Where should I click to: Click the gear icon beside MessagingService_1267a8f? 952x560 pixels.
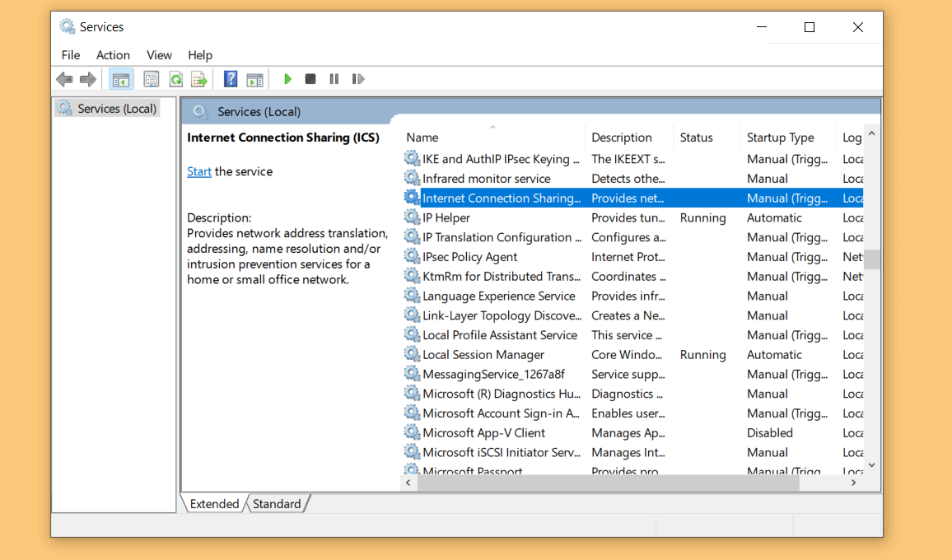(x=412, y=374)
